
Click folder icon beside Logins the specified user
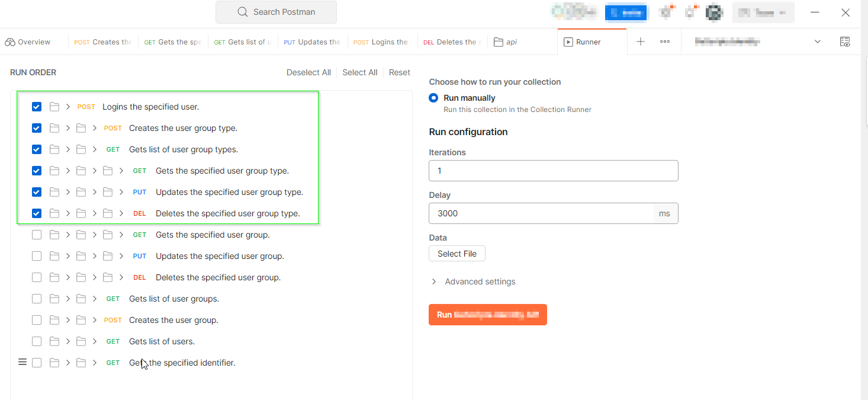54,107
